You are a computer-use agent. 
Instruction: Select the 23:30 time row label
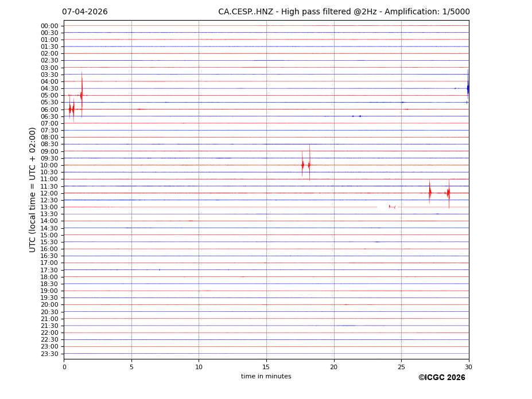(49, 354)
